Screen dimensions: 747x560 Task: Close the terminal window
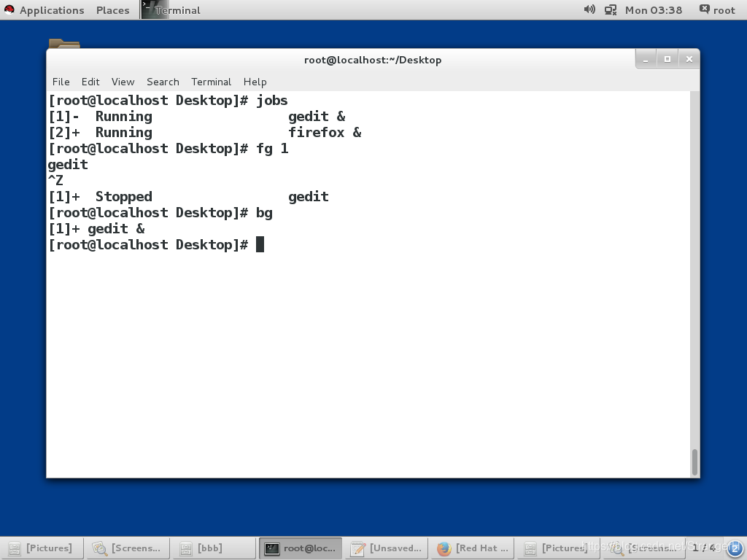[689, 60]
